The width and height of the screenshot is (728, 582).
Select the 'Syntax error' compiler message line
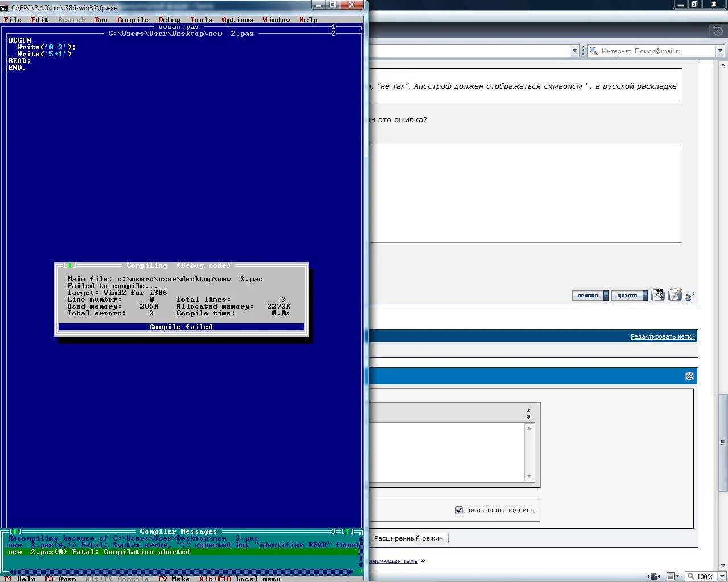pyautogui.click(x=183, y=545)
